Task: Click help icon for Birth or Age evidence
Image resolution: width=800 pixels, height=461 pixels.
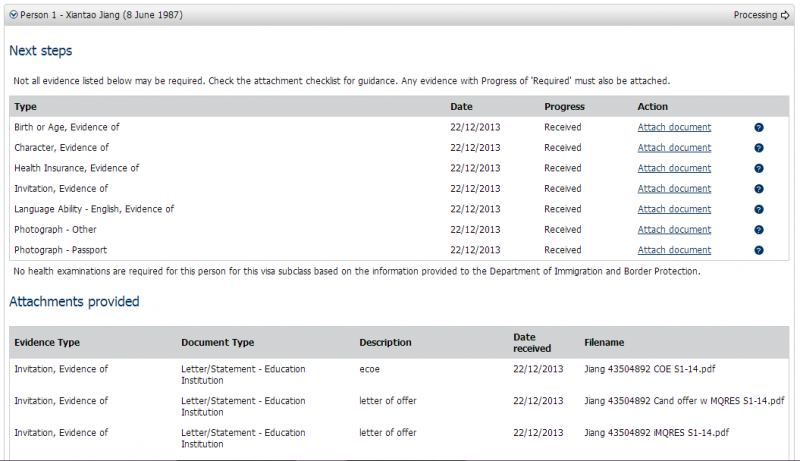Action: 759,128
